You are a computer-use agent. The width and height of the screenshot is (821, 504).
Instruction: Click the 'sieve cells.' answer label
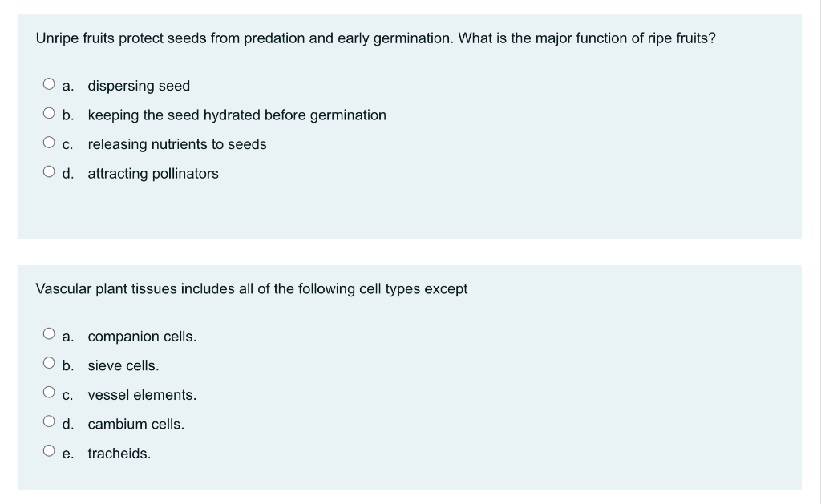(123, 366)
